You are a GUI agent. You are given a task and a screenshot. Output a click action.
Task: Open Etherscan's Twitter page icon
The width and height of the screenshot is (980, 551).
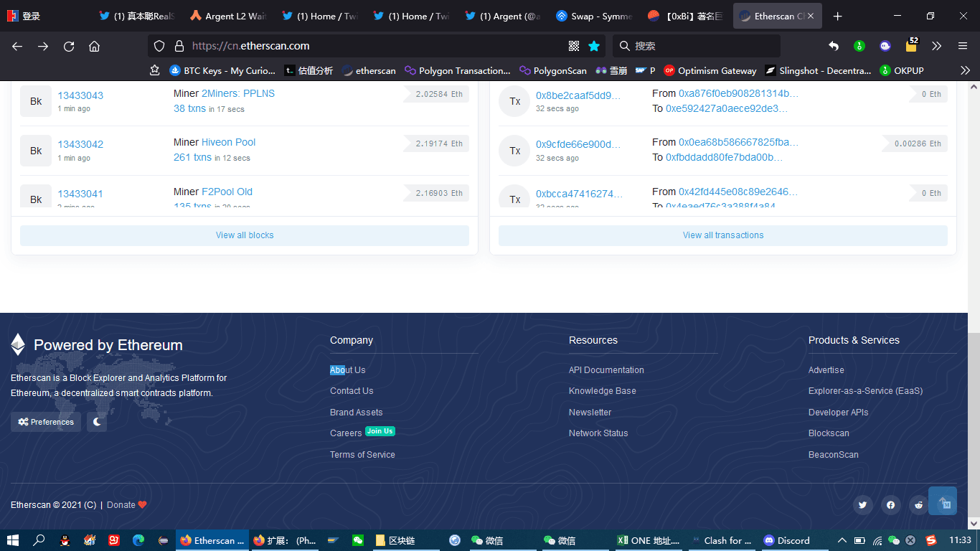pyautogui.click(x=862, y=505)
